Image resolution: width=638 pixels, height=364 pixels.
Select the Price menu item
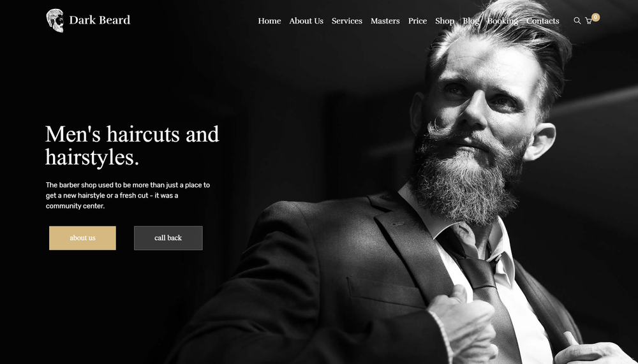[417, 21]
